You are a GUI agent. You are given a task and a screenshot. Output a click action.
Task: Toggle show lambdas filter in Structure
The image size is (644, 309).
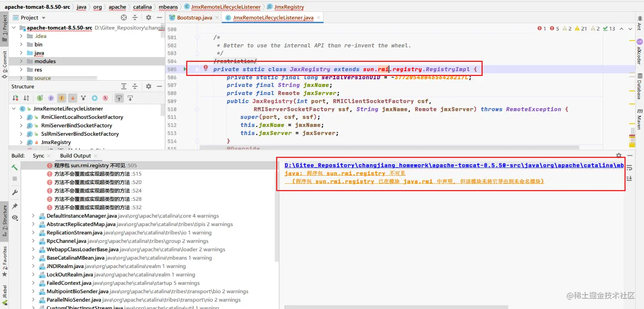105,98
